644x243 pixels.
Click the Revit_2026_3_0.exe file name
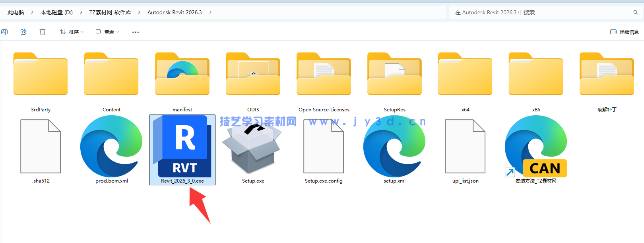pos(182,181)
